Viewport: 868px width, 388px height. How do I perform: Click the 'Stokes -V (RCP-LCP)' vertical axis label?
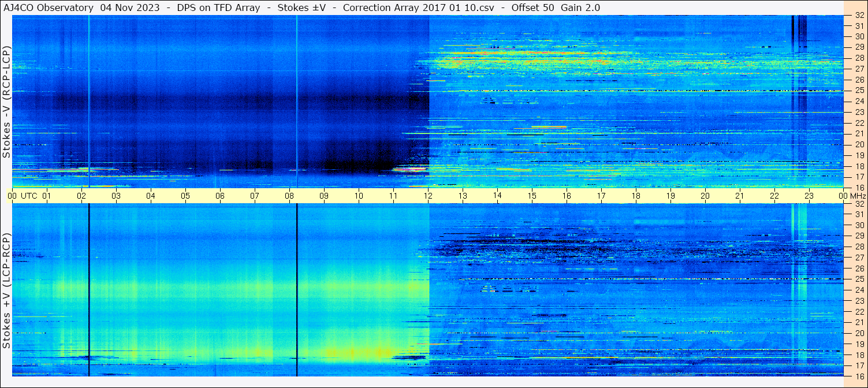click(6, 102)
